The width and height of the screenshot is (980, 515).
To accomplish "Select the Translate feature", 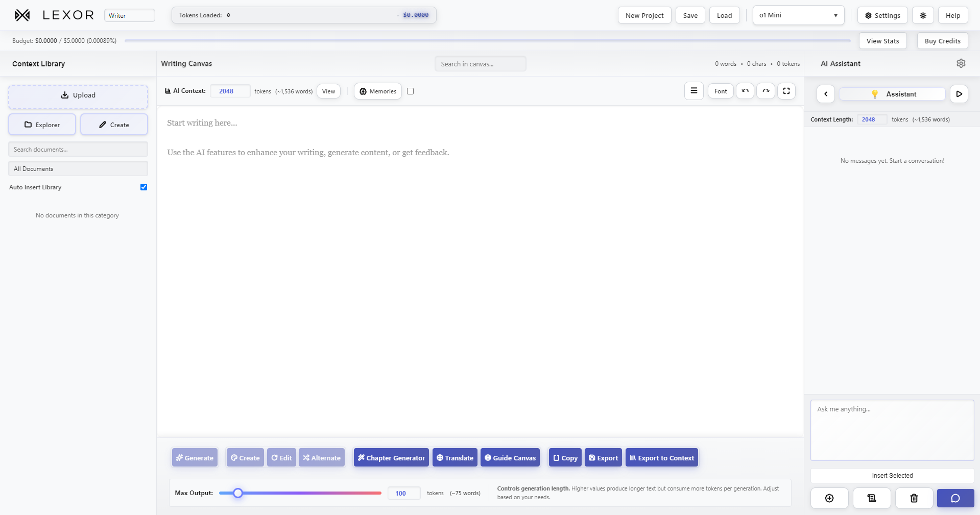I will (454, 457).
